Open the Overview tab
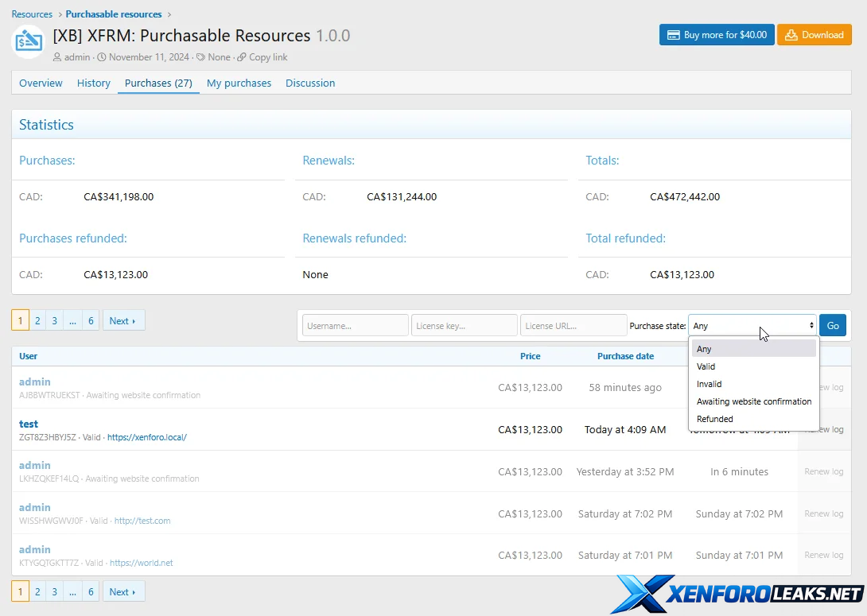This screenshot has width=867, height=616. pos(41,83)
